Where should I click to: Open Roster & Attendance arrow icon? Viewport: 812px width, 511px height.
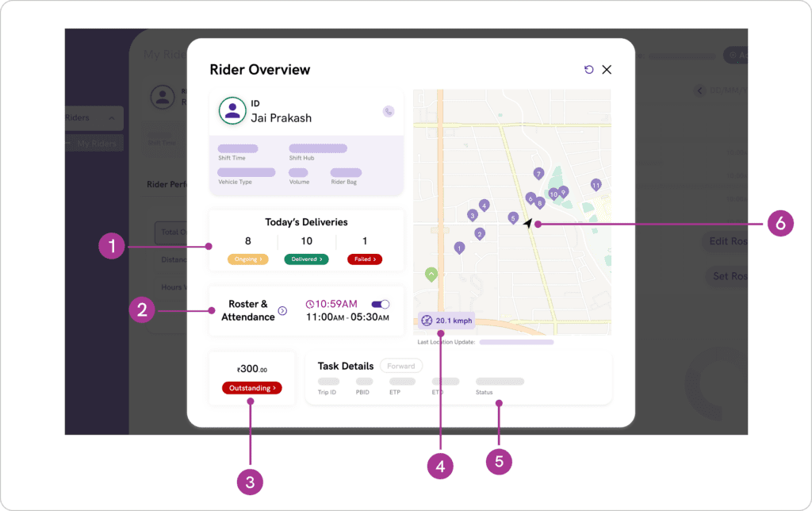click(x=282, y=310)
